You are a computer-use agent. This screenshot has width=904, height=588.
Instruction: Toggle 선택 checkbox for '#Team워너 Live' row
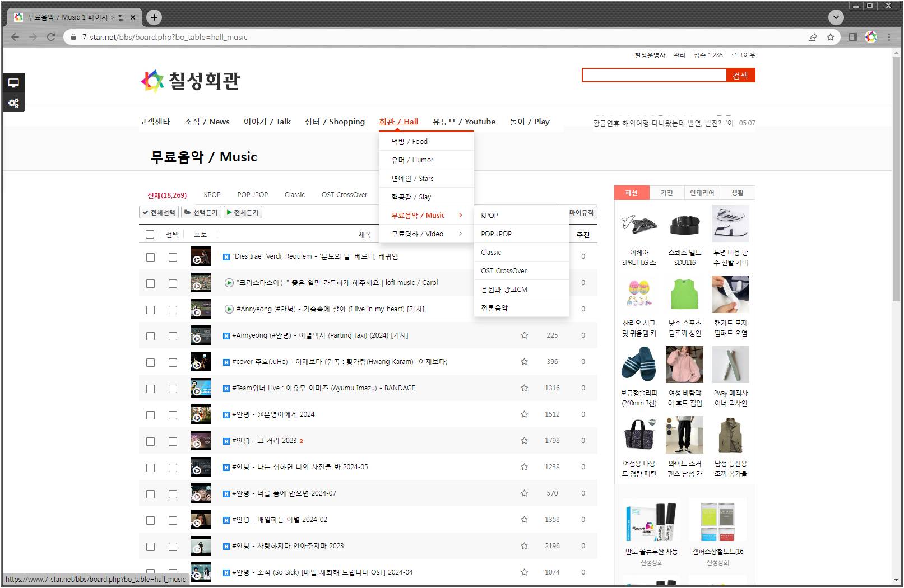(173, 389)
